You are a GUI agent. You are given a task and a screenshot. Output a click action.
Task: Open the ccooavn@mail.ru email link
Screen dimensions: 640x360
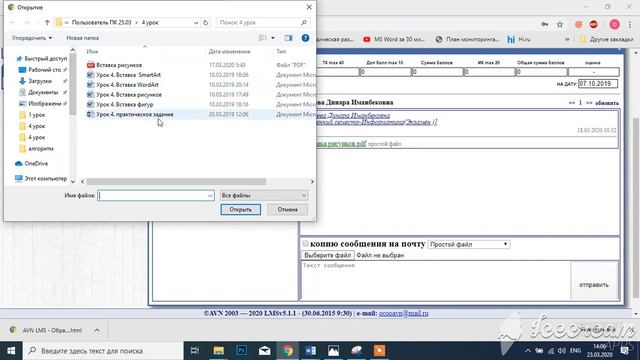[x=404, y=313]
